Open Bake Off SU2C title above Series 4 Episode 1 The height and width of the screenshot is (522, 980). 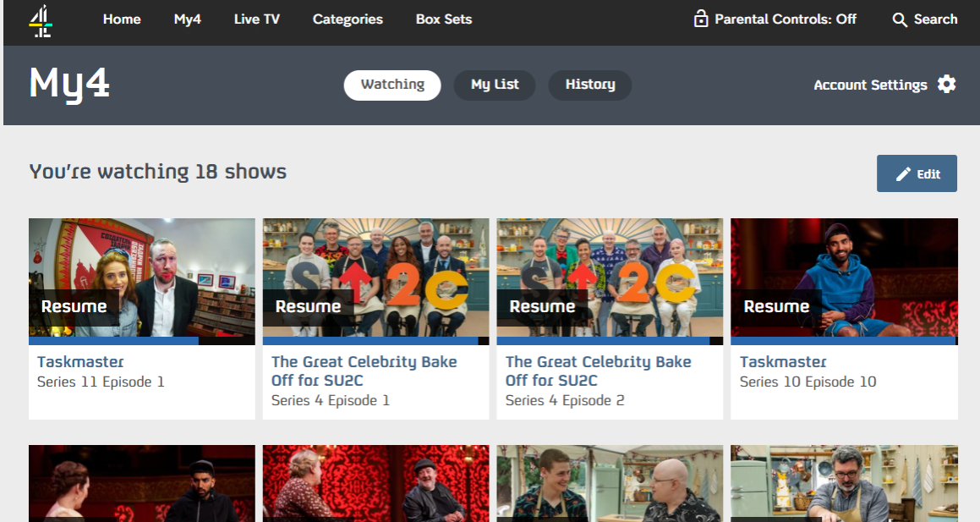pyautogui.click(x=364, y=371)
